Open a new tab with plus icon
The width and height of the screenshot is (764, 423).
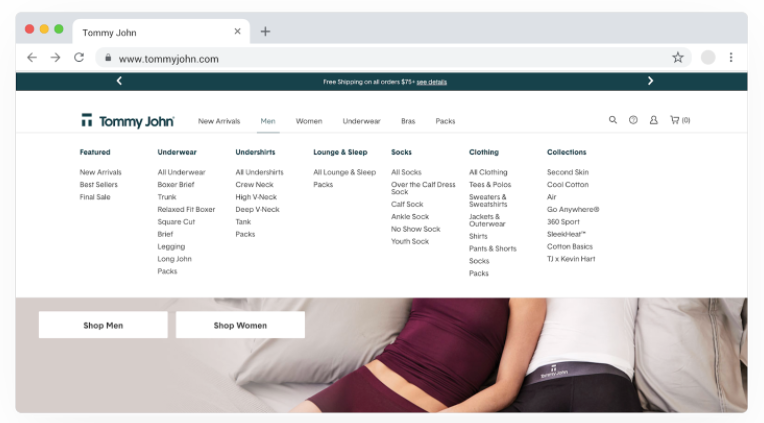point(265,32)
